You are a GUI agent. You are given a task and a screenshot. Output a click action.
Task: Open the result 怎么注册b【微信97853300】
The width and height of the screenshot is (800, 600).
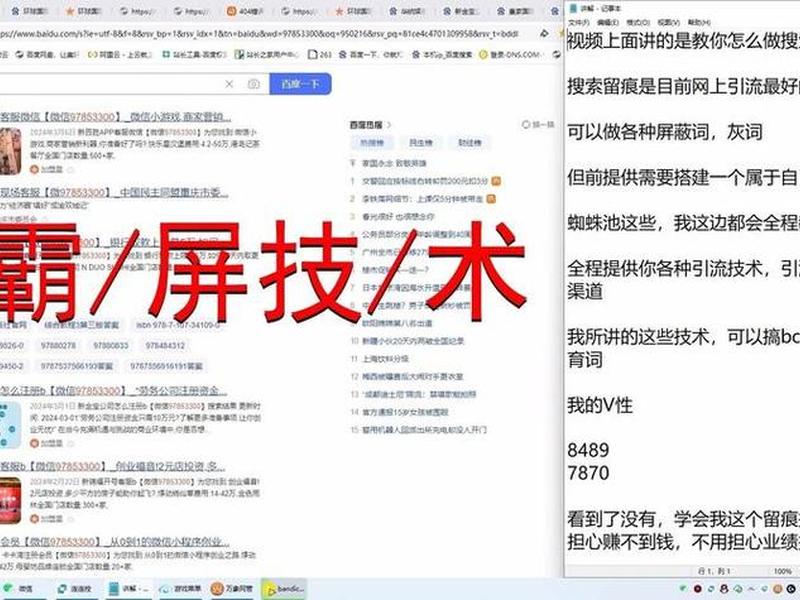click(113, 391)
